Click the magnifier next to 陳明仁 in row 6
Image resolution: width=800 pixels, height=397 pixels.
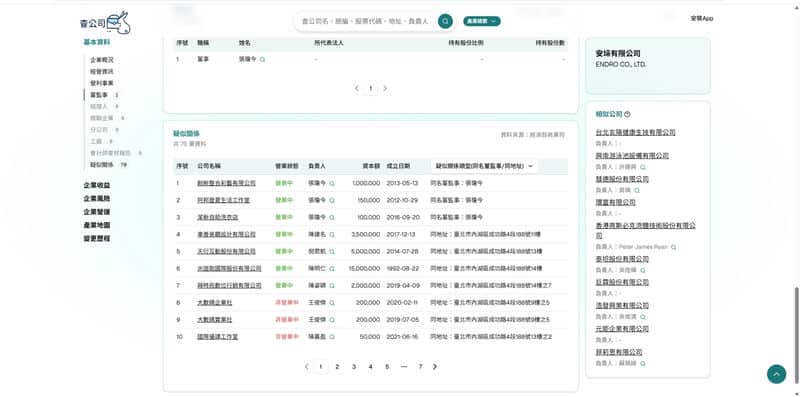pyautogui.click(x=332, y=268)
